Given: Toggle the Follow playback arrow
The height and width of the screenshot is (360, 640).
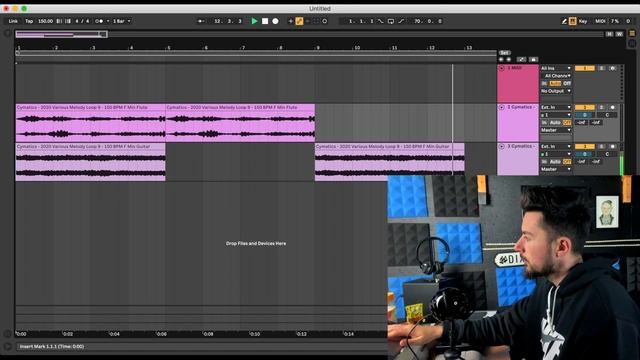Looking at the screenshot, I should click(x=201, y=21).
